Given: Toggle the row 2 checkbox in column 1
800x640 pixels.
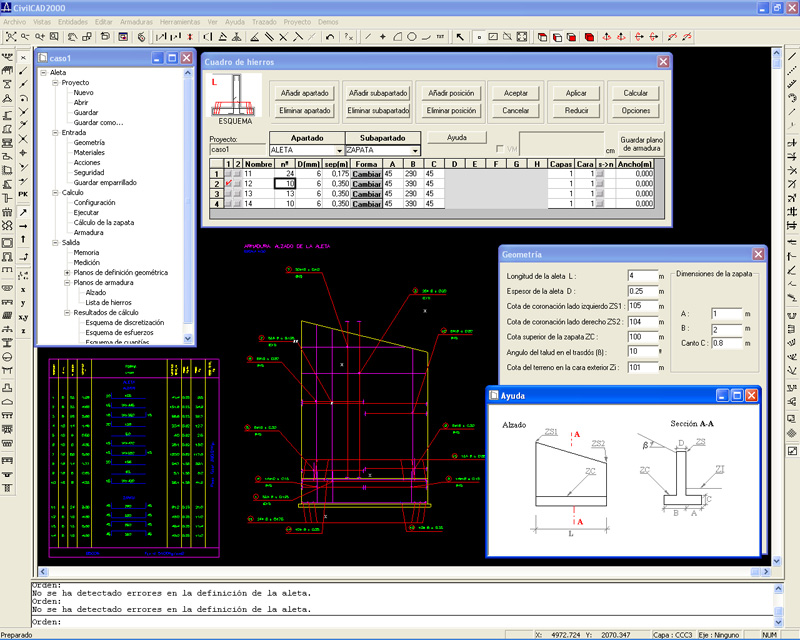Looking at the screenshot, I should click(228, 184).
